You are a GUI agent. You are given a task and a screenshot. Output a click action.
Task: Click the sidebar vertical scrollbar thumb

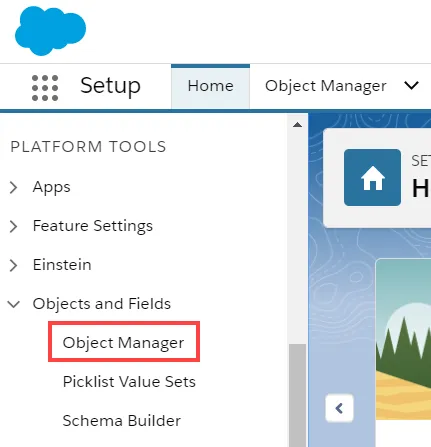[297, 395]
